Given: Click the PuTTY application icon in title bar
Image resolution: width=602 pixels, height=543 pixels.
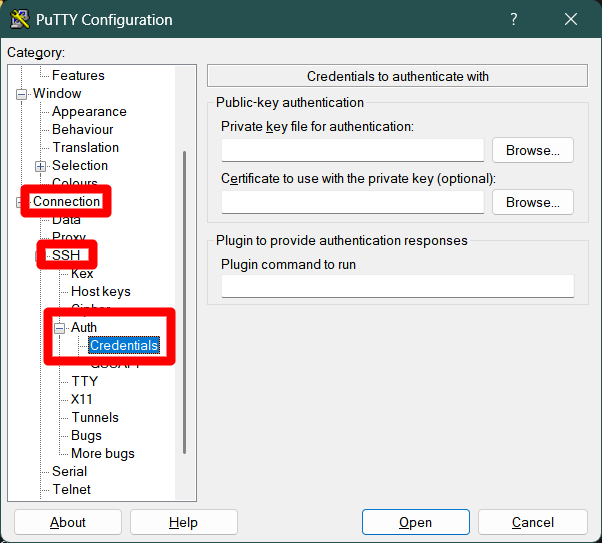Looking at the screenshot, I should tap(20, 19).
